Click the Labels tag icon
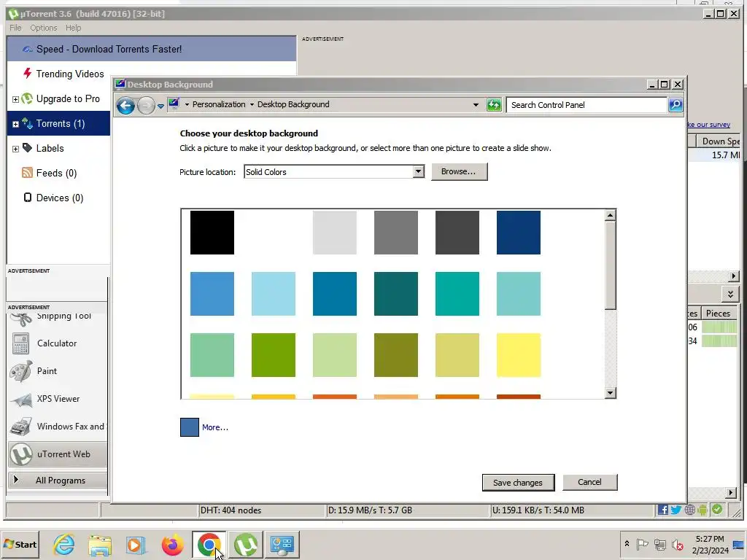 tap(27, 148)
